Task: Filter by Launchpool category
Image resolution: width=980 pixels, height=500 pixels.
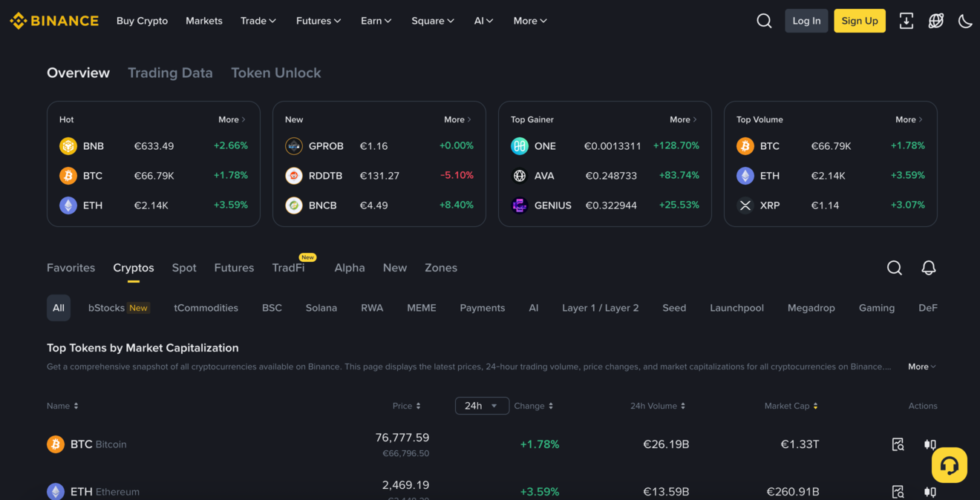Action: tap(736, 308)
